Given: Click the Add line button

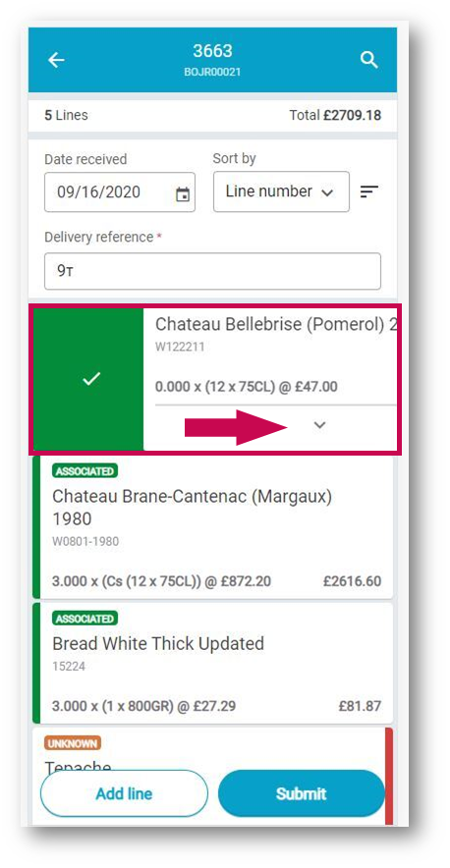Looking at the screenshot, I should 124,793.
